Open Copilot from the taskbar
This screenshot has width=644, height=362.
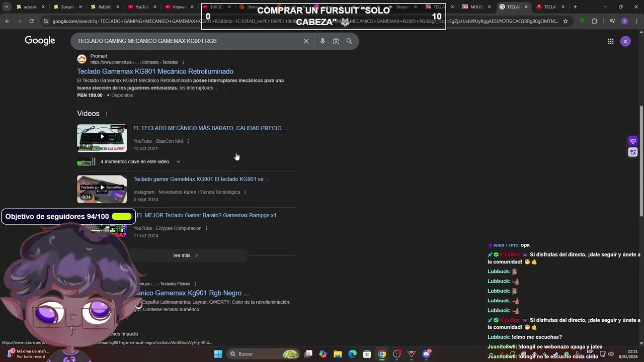[323, 354]
